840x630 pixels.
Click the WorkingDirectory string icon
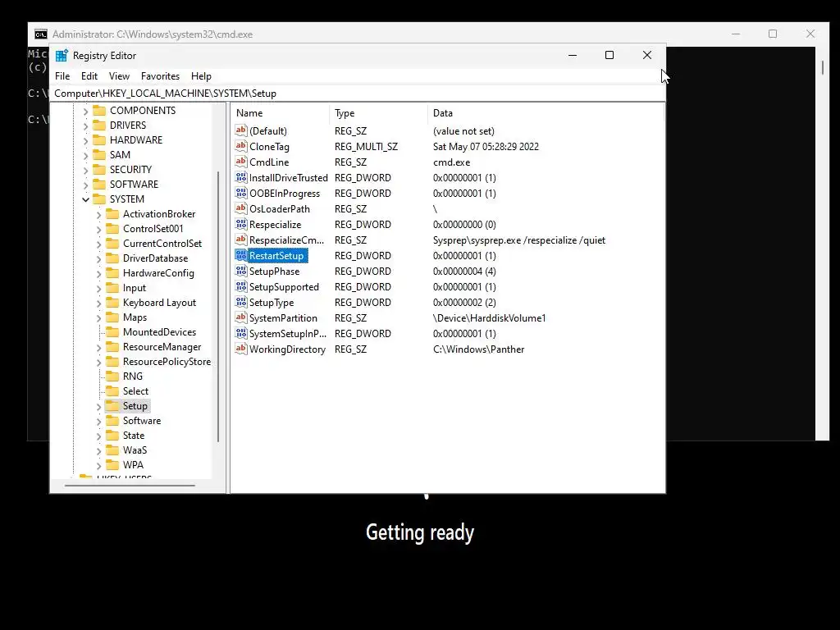coord(241,349)
